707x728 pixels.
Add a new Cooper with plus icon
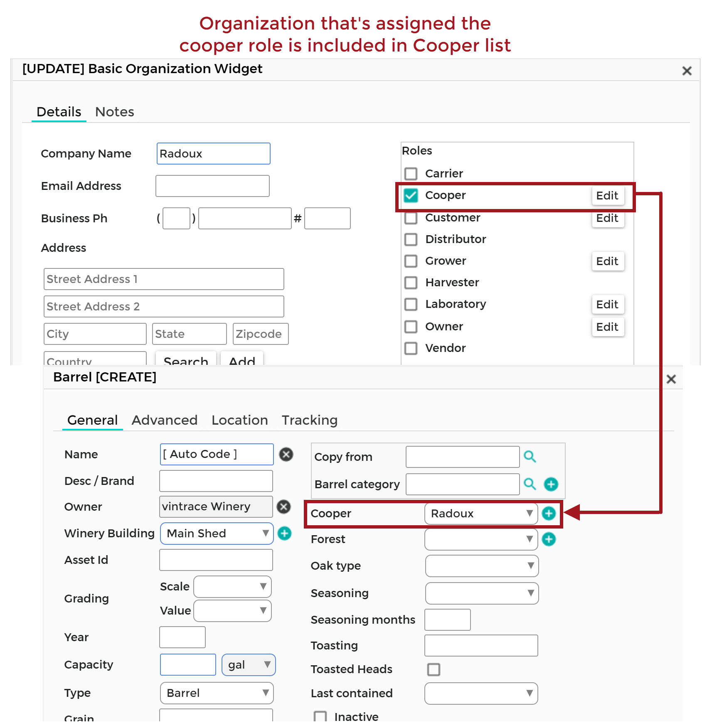(x=549, y=514)
